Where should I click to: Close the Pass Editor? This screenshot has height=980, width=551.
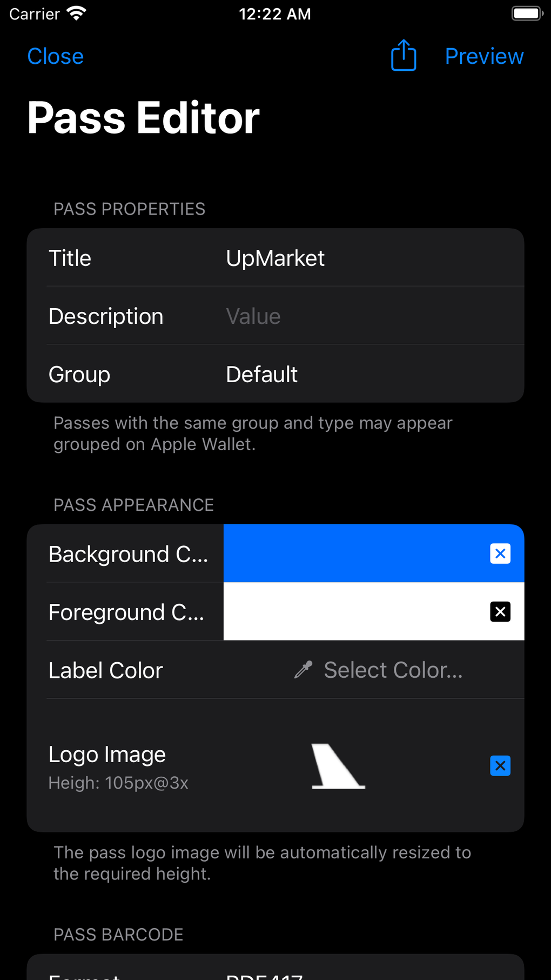(56, 56)
